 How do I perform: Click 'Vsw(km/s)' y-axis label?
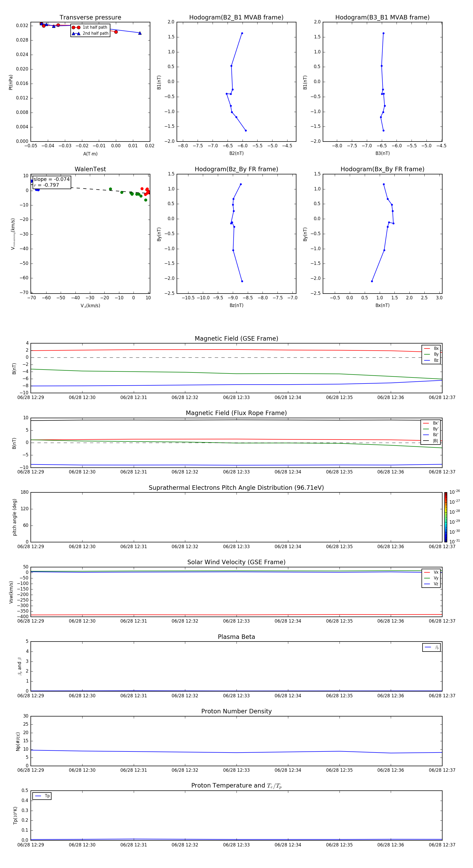tap(11, 592)
